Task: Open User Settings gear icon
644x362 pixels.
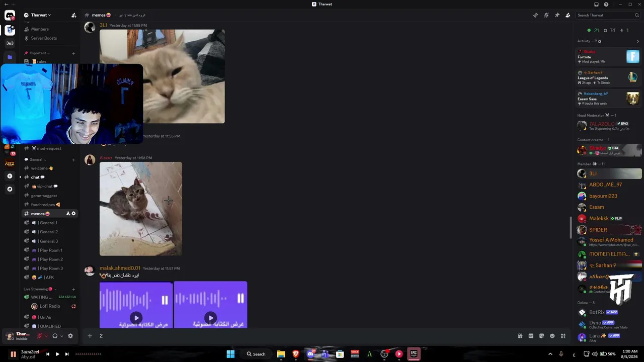Action: click(x=70, y=336)
